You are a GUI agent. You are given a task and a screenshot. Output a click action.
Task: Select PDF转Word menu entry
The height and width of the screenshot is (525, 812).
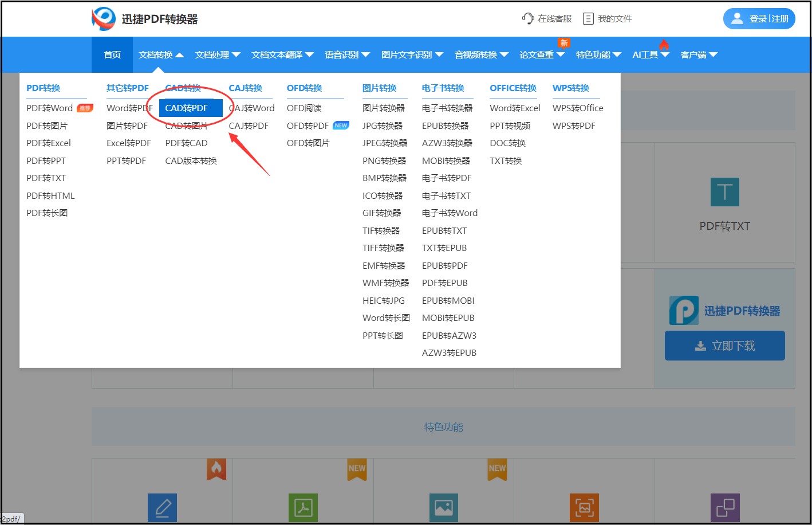pyautogui.click(x=50, y=108)
